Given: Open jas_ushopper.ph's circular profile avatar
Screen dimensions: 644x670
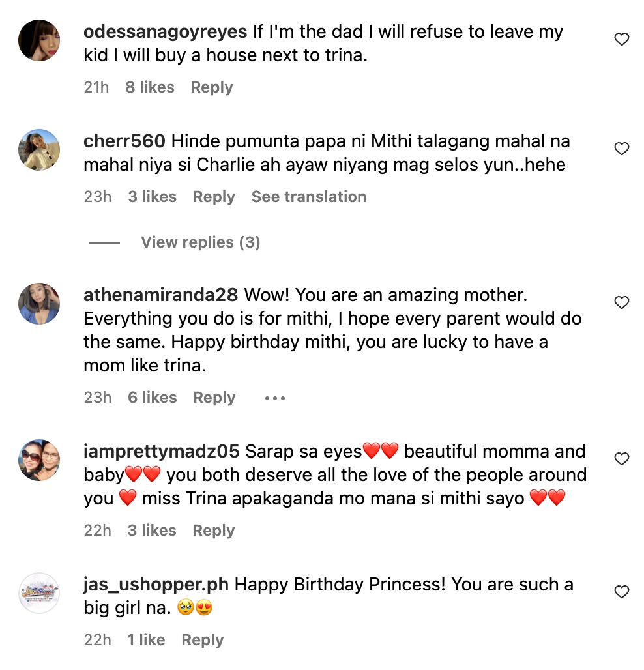Looking at the screenshot, I should (39, 594).
